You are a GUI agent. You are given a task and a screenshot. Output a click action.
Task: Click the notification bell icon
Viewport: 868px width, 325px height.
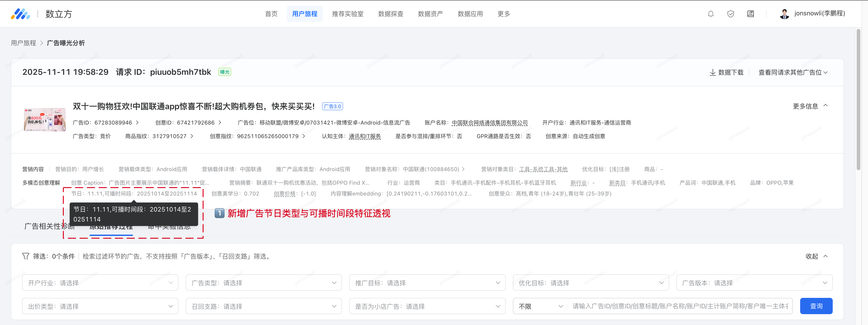pyautogui.click(x=711, y=14)
